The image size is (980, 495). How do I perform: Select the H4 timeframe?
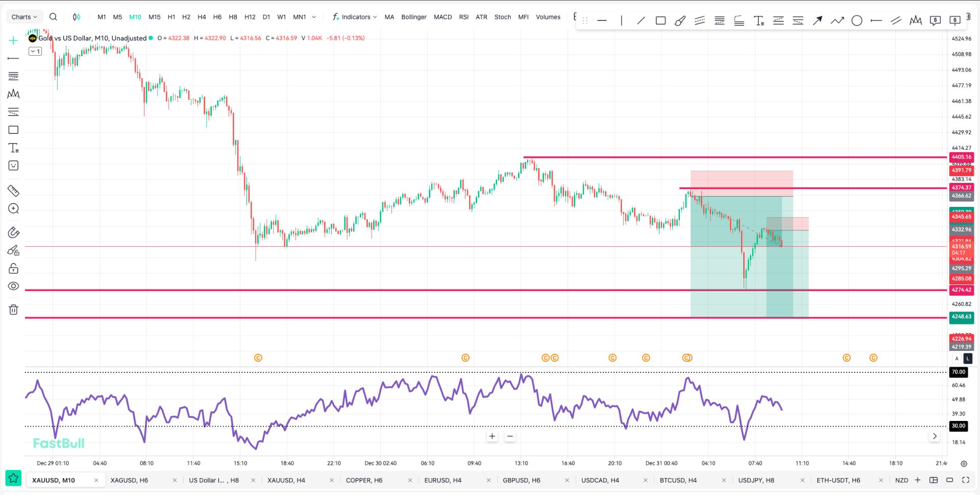tap(202, 17)
